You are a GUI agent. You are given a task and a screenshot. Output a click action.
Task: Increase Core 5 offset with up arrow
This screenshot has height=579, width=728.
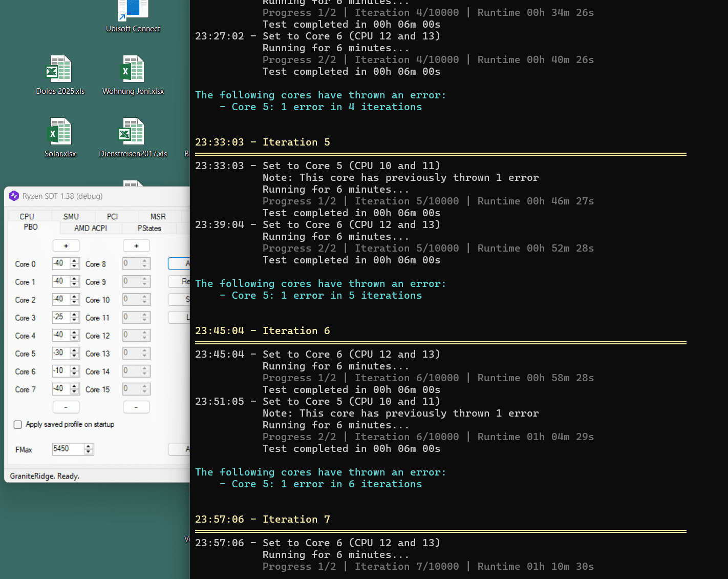pos(75,351)
